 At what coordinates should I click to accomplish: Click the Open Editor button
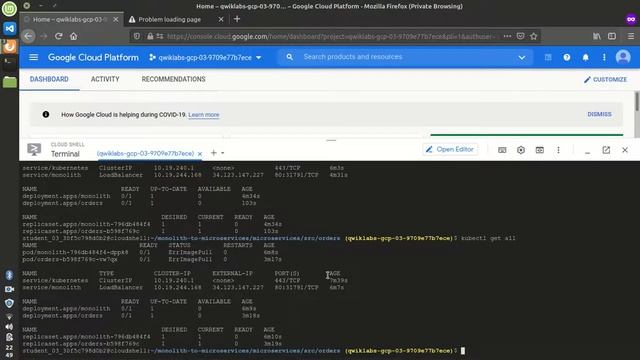tap(450, 149)
